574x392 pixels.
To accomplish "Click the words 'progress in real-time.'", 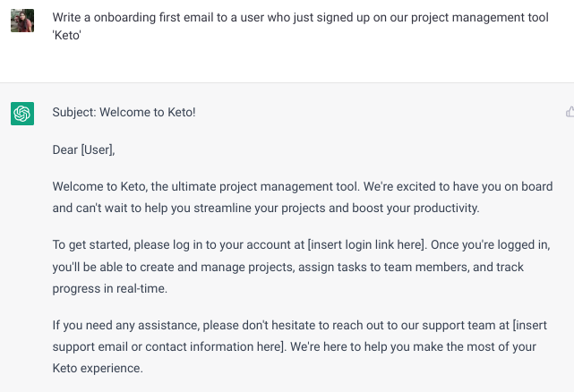I will click(110, 289).
